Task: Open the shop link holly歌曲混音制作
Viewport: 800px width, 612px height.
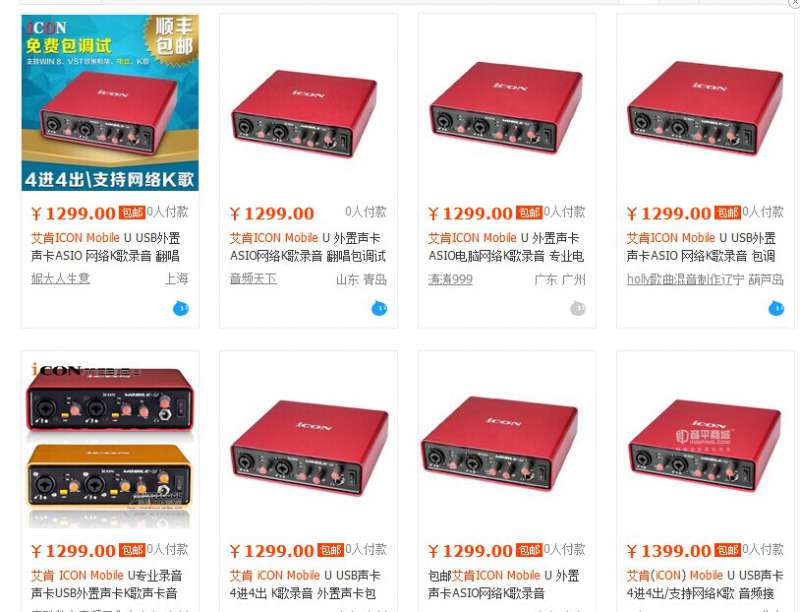Action: click(x=678, y=279)
